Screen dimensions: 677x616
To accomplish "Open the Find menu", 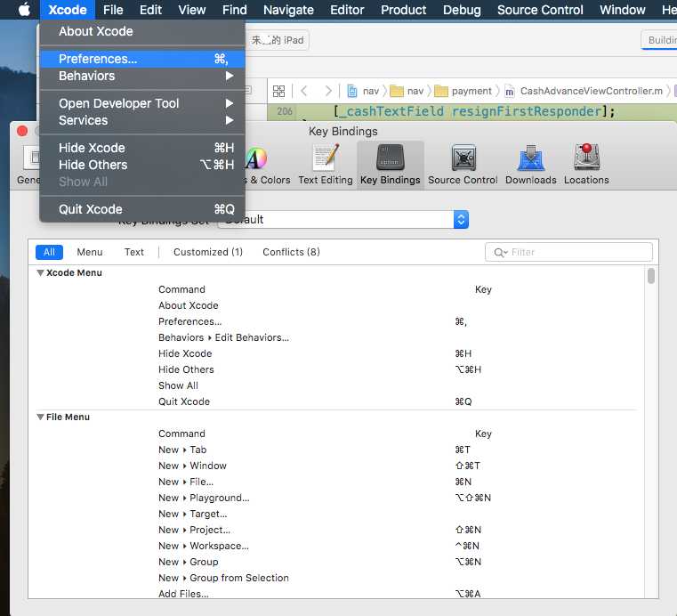I will click(235, 10).
